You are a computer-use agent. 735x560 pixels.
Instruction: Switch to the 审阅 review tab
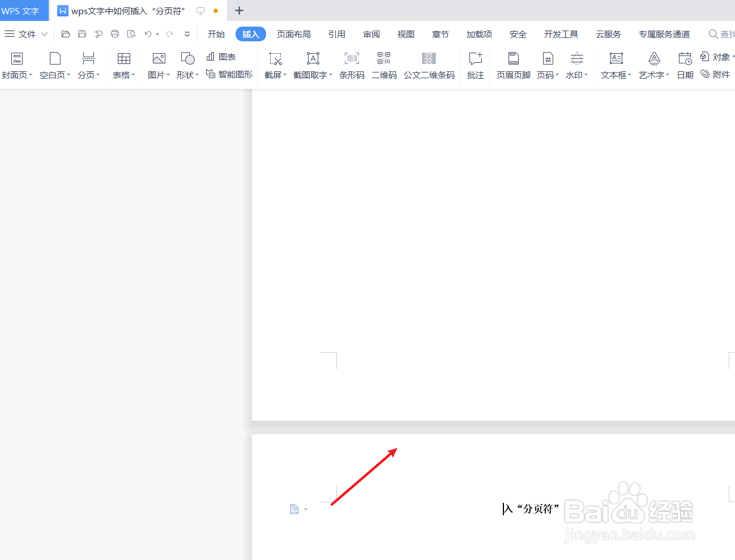coord(371,35)
